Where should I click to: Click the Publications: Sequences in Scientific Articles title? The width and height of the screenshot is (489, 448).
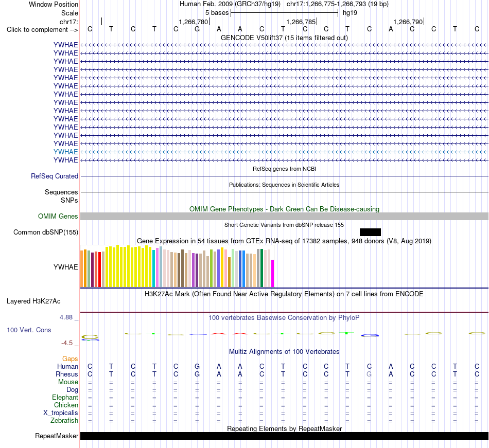(284, 185)
